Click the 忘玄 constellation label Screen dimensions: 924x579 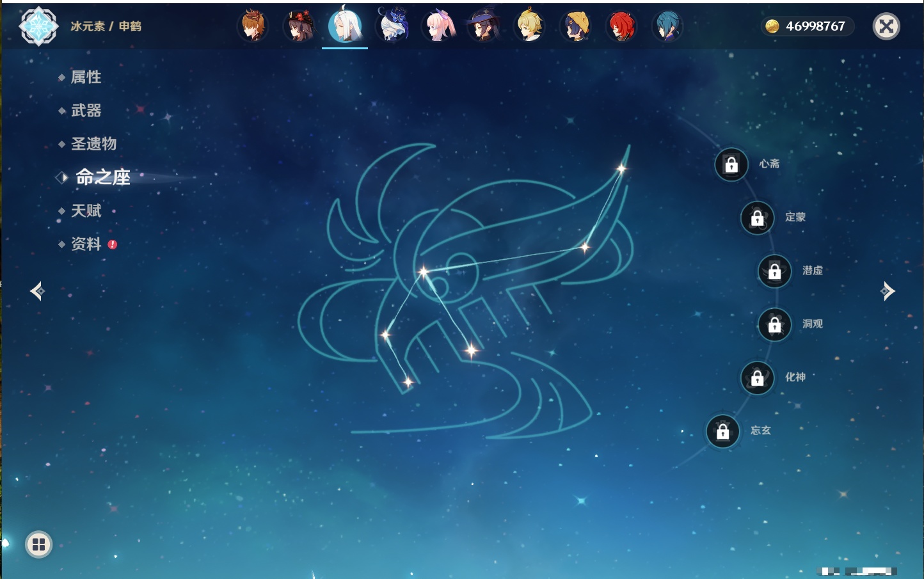point(761,431)
